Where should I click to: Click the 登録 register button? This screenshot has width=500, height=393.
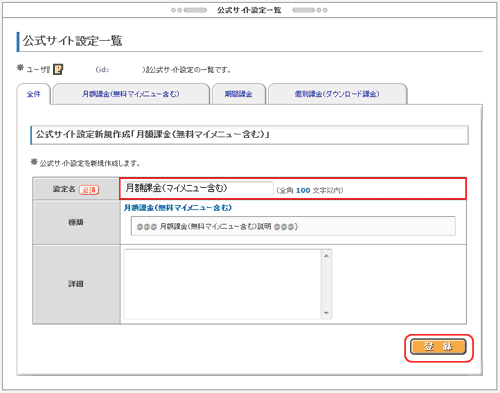tap(438, 347)
